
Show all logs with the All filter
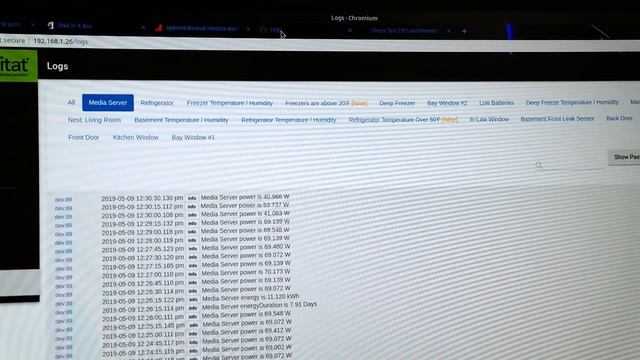coord(71,102)
